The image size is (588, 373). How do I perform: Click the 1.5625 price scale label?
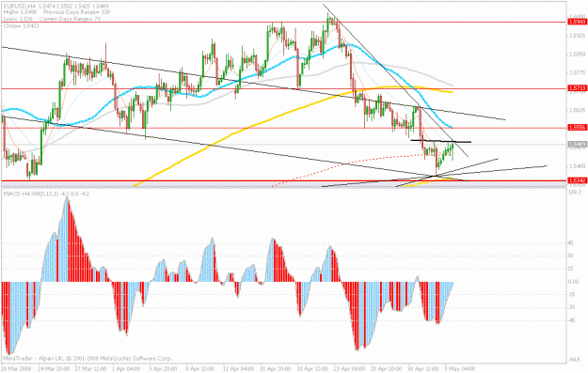(x=577, y=110)
